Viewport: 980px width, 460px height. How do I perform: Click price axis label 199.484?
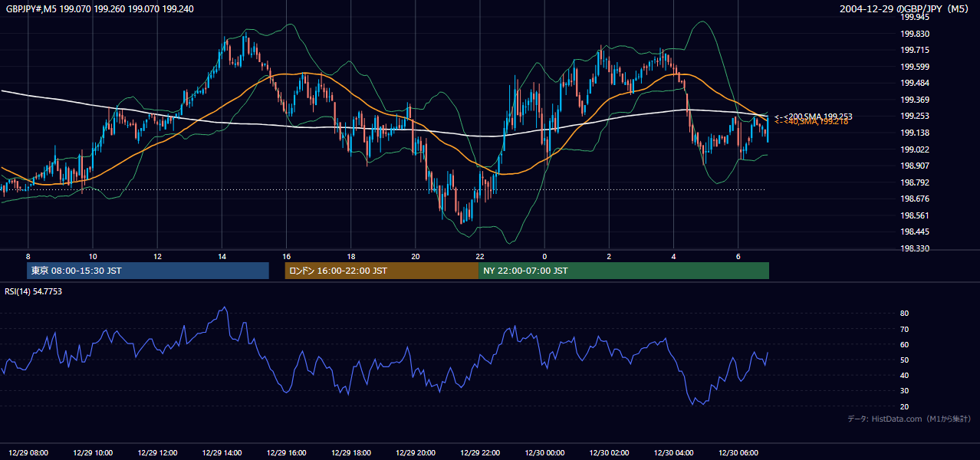(x=916, y=83)
